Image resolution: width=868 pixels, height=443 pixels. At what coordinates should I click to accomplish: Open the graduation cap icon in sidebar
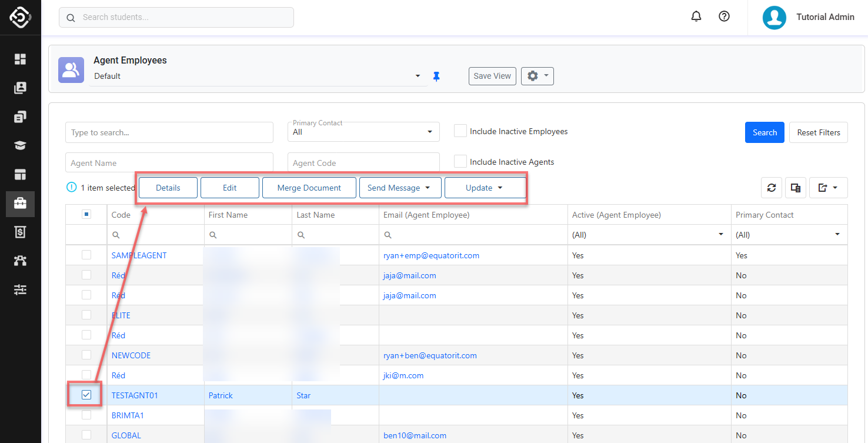coord(21,145)
